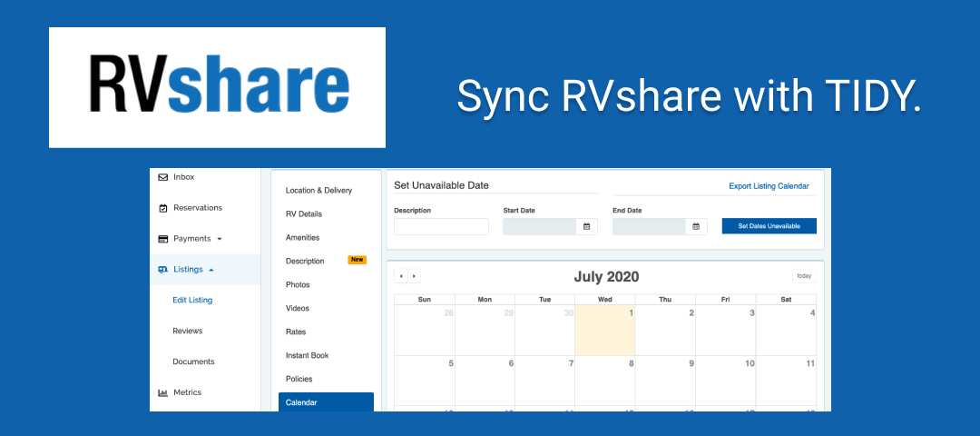This screenshot has width=980, height=436.
Task: Click the Start Date input field
Action: coord(539,226)
